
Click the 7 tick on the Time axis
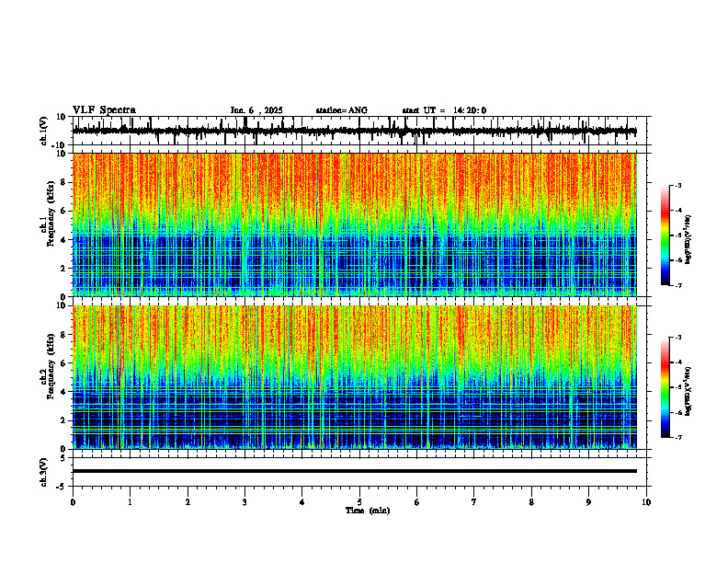[474, 502]
